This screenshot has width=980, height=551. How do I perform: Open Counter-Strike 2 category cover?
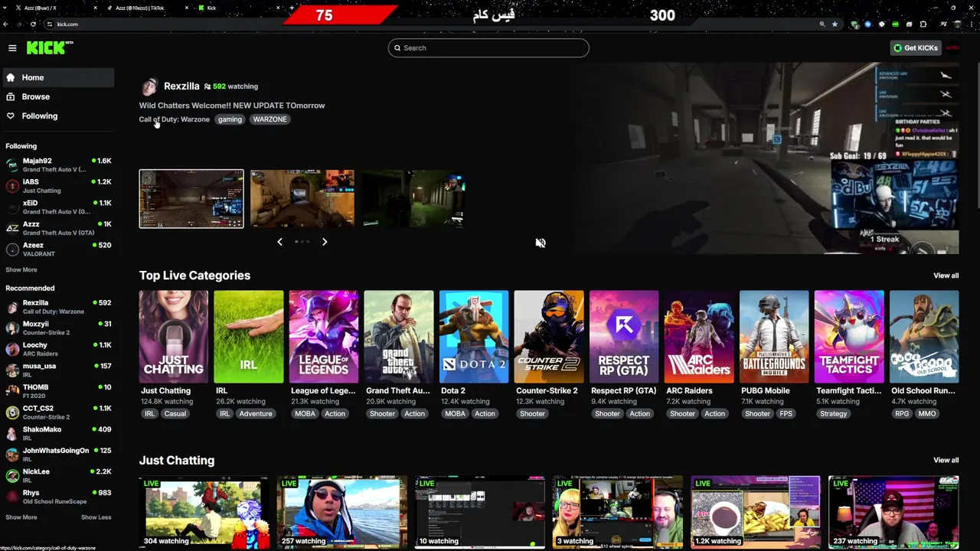(x=549, y=337)
